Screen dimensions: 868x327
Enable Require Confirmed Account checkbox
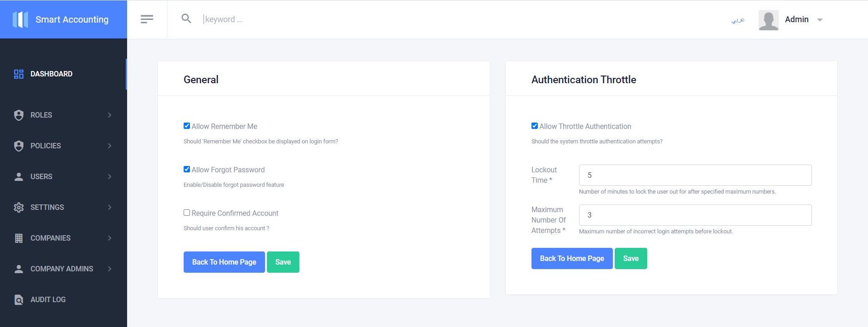(187, 213)
